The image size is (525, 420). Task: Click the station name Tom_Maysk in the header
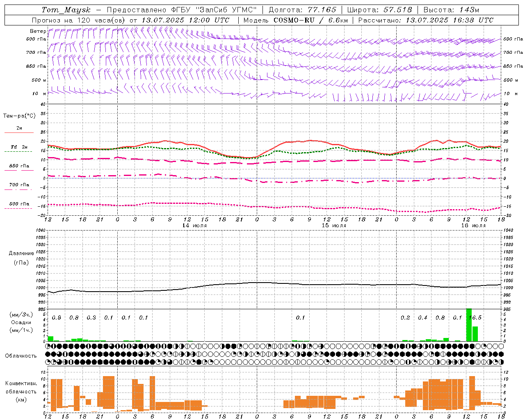(66, 10)
